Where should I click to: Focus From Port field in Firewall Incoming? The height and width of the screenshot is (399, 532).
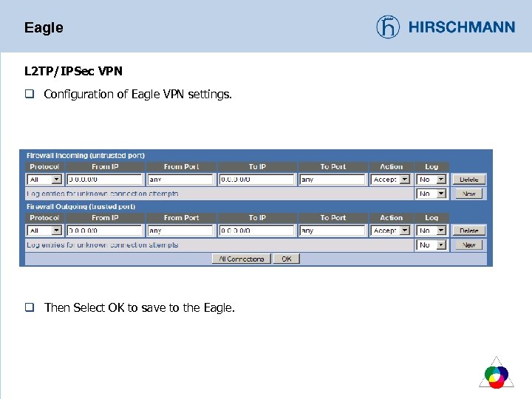[181, 179]
